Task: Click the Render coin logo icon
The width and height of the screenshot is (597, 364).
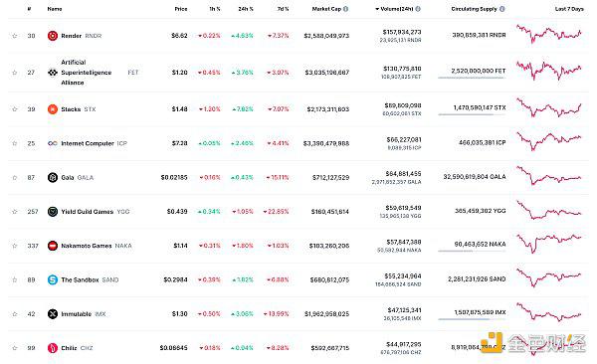Action: click(x=53, y=36)
